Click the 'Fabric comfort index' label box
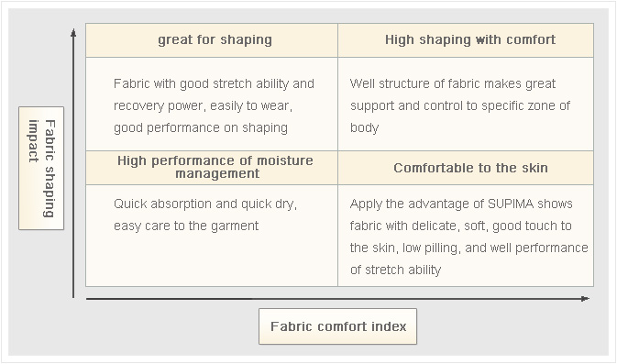The image size is (617, 364). click(x=337, y=326)
